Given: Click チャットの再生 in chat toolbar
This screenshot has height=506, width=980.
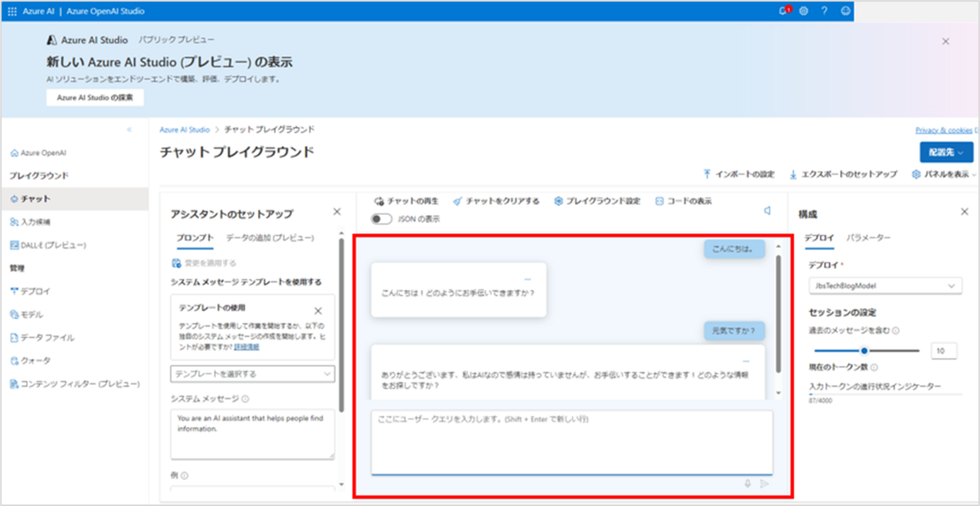Looking at the screenshot, I should 406,200.
